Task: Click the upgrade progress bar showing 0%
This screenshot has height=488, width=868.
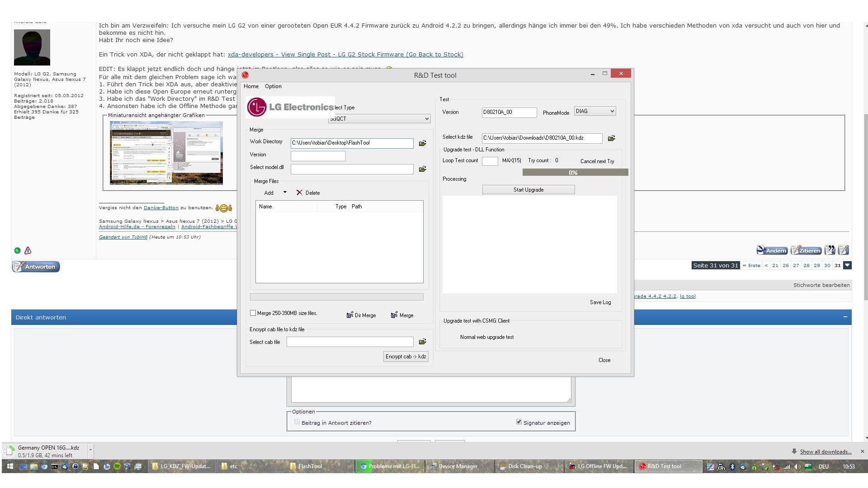Action: click(x=575, y=172)
